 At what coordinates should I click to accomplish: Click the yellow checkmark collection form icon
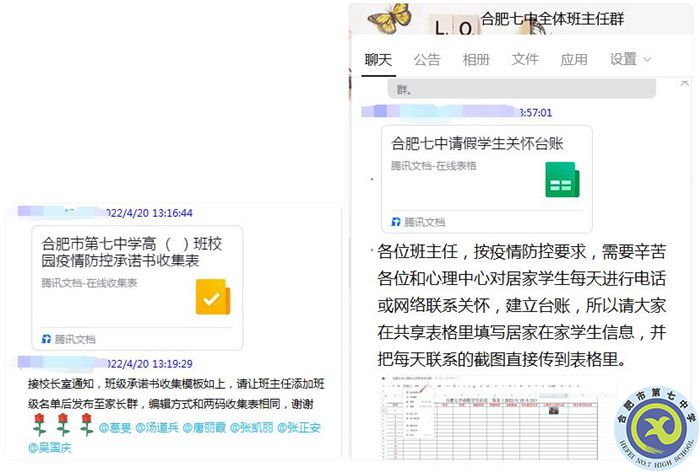[x=212, y=297]
